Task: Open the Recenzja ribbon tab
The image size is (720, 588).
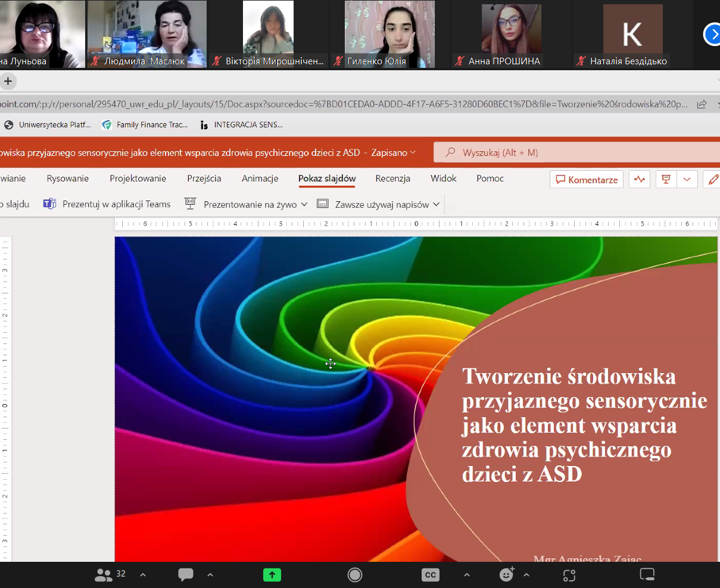Action: point(392,179)
